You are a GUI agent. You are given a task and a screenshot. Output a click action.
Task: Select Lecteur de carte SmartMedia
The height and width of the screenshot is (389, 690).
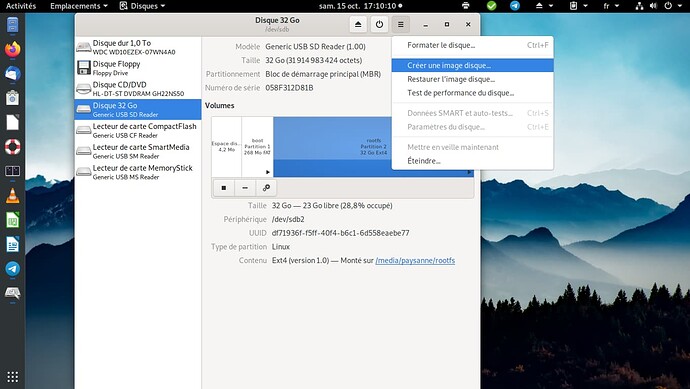(x=138, y=151)
